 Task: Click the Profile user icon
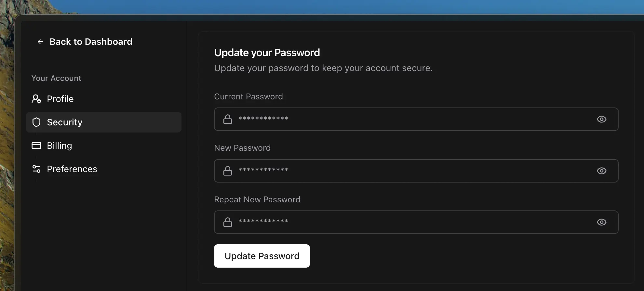click(36, 99)
